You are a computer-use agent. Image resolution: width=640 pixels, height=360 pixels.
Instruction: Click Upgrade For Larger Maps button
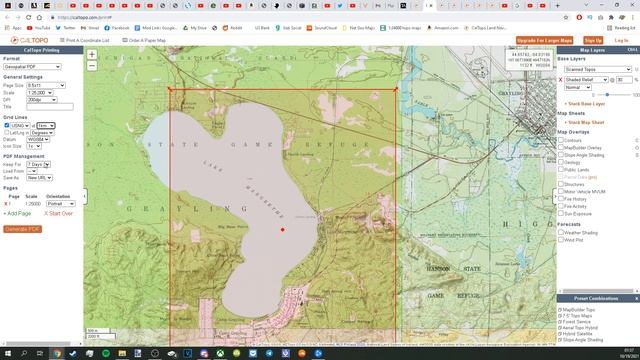544,40
